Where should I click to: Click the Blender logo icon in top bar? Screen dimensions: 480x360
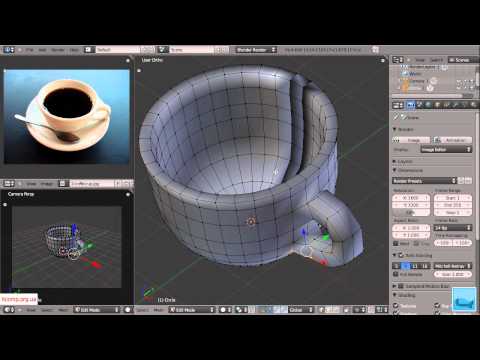(375, 50)
